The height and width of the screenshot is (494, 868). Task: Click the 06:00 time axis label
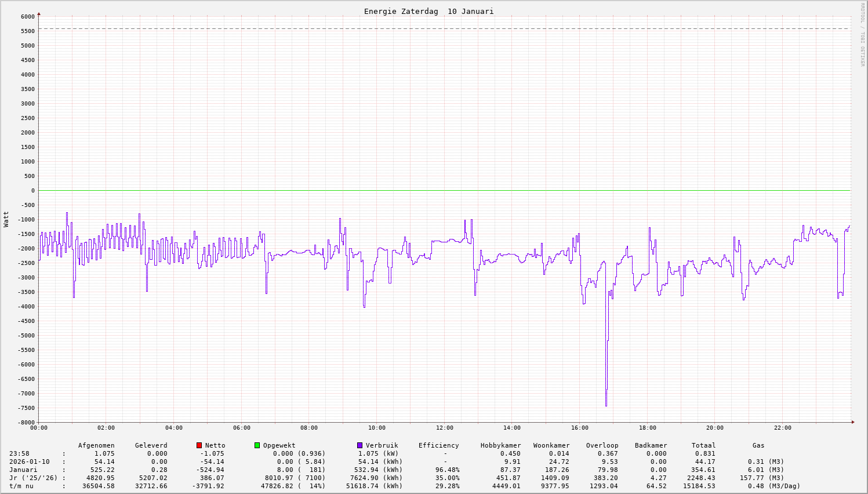point(241,428)
